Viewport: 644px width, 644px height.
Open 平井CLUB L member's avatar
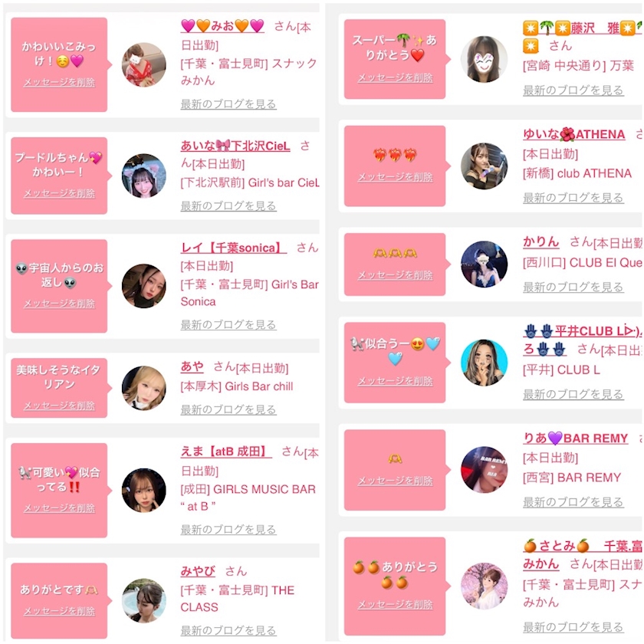(484, 363)
